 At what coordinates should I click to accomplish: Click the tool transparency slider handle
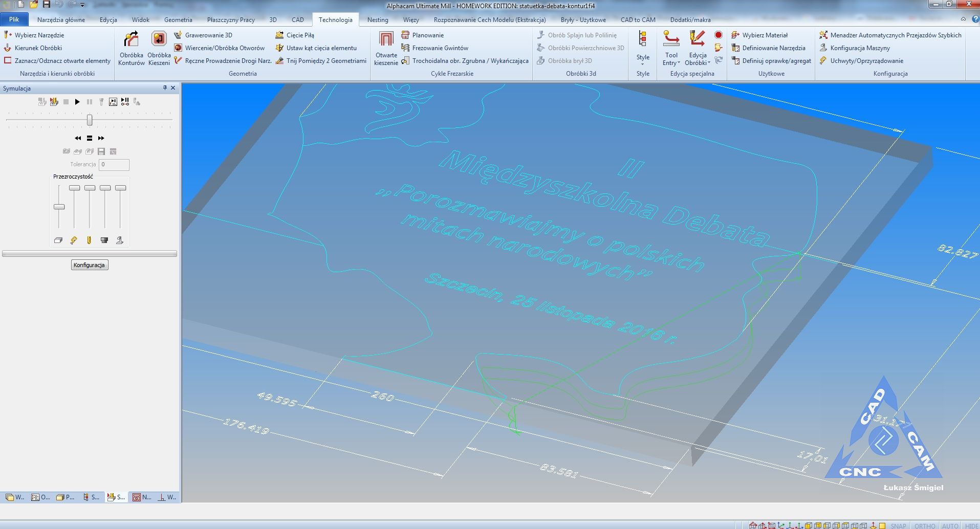point(90,188)
